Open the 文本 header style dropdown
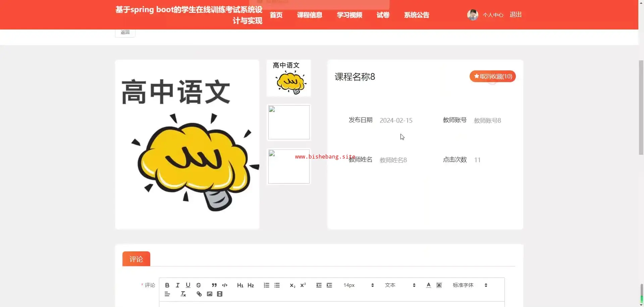Viewport: 644px width, 307px height. coord(400,285)
